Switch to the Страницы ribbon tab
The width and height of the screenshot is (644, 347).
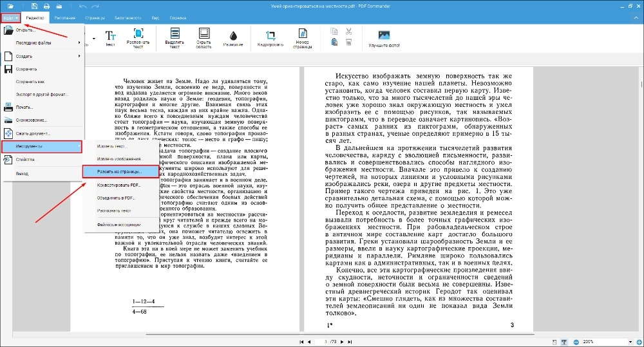(x=95, y=17)
